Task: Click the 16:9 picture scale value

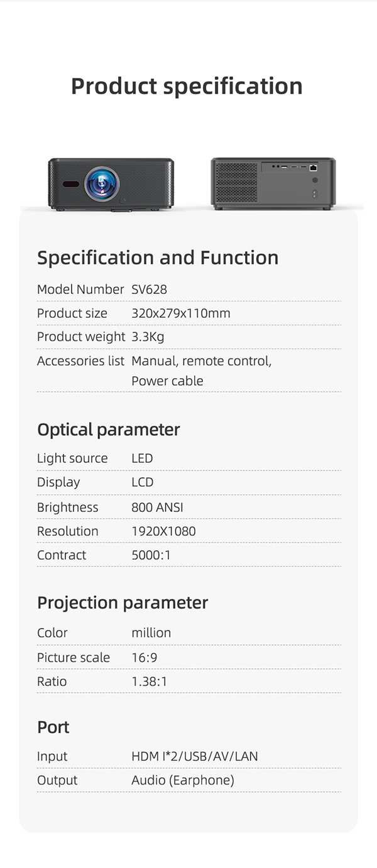Action: (145, 658)
